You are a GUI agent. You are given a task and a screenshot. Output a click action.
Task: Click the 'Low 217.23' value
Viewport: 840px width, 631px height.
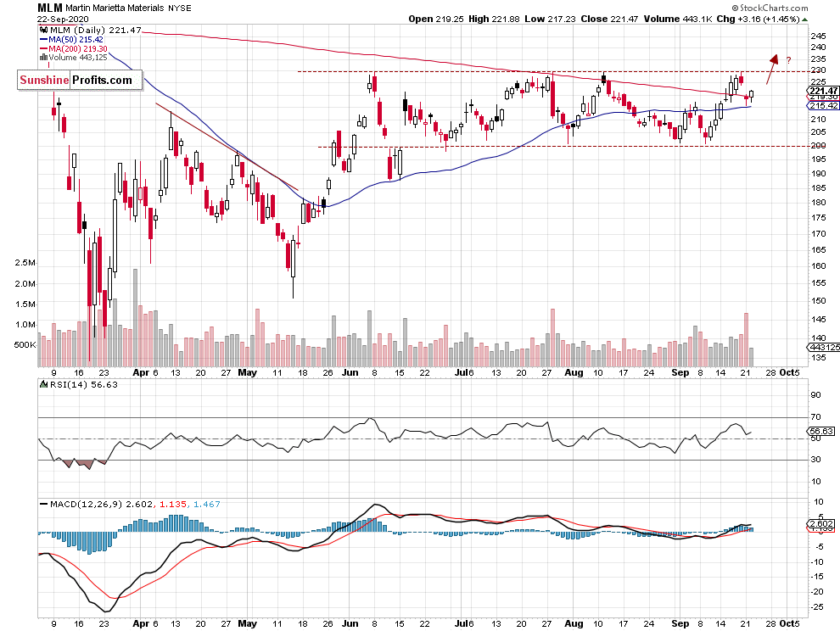pyautogui.click(x=550, y=19)
